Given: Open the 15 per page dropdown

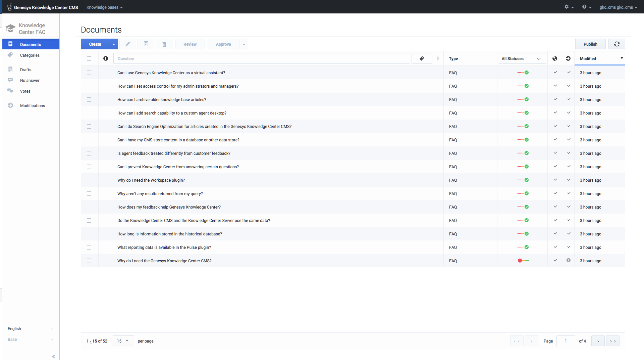Looking at the screenshot, I should pyautogui.click(x=123, y=341).
